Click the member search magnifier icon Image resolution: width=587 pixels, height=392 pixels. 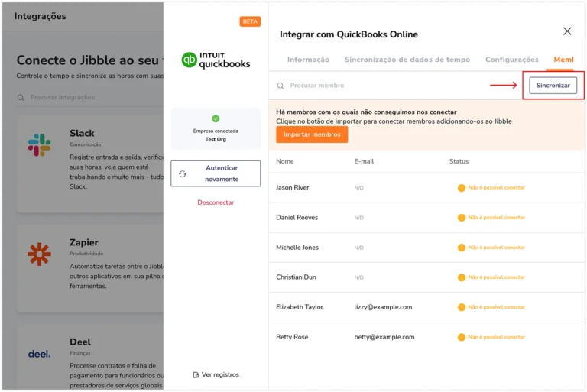pos(280,86)
